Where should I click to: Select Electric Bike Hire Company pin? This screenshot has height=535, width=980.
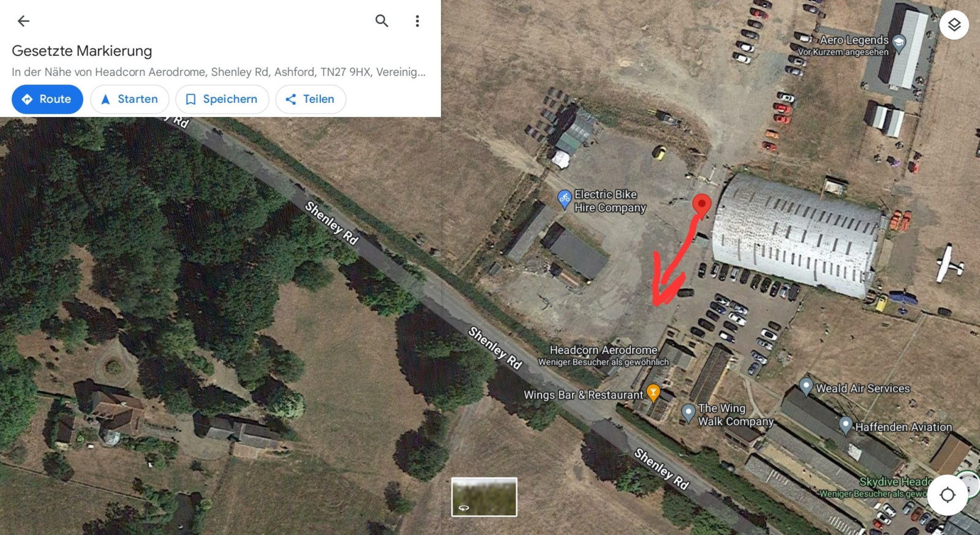click(564, 199)
